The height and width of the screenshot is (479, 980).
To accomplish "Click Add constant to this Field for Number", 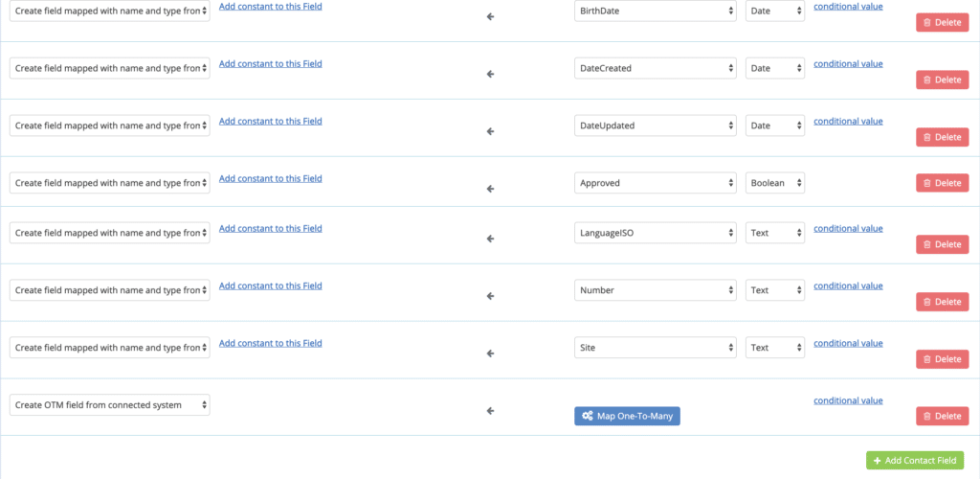I will click(271, 285).
